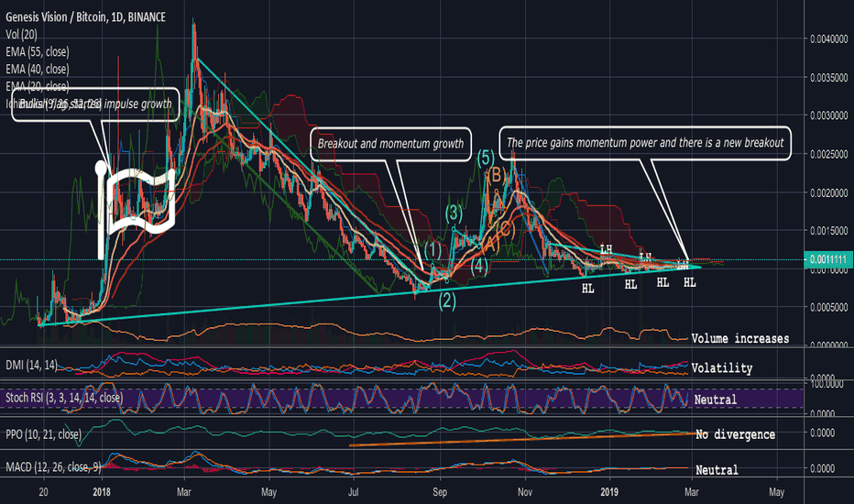Click 0.0015000 on the price axis
This screenshot has height=504, width=854.
coord(829,231)
